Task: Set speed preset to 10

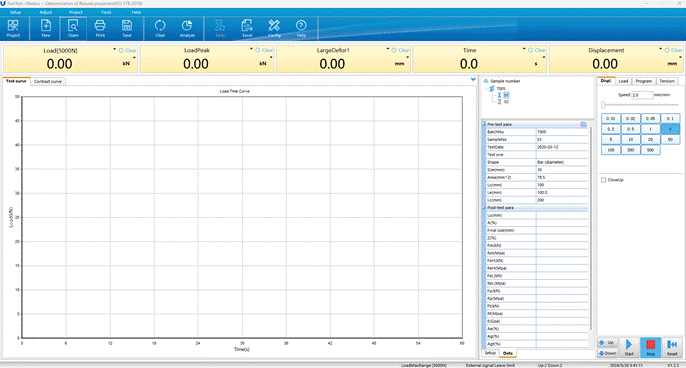Action: [x=630, y=140]
